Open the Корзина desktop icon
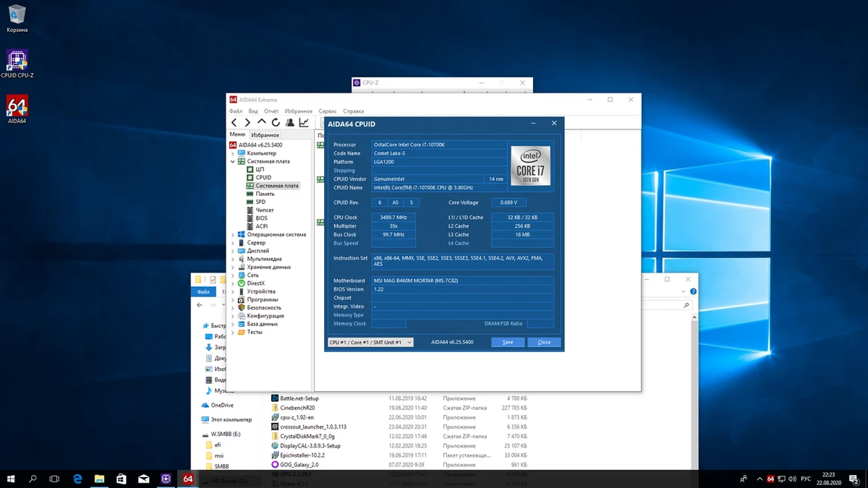 pos(17,18)
